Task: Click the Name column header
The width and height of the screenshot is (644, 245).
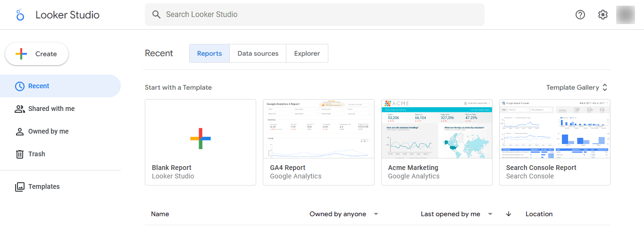Action: [160, 214]
